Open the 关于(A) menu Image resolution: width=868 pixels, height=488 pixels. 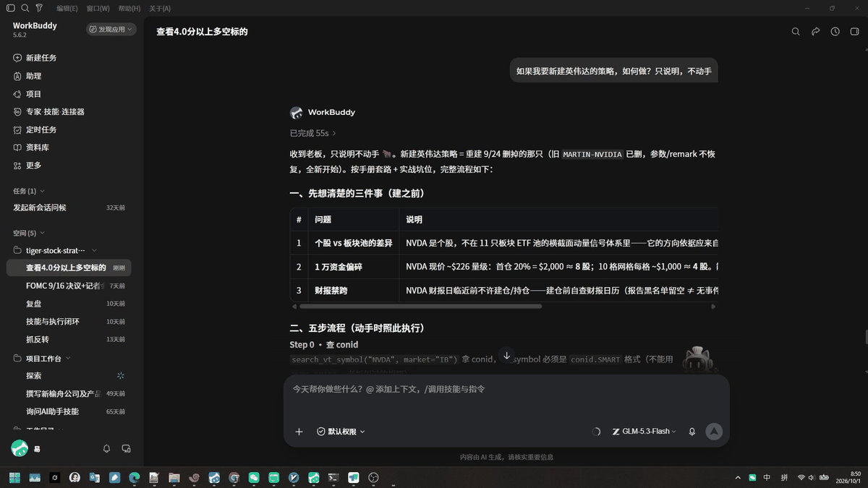pos(160,9)
